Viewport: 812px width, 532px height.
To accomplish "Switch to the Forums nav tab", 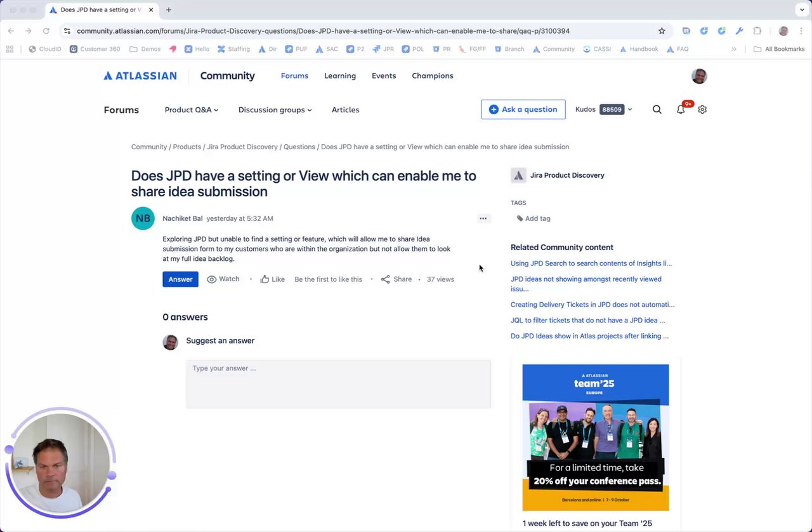I will coord(294,76).
